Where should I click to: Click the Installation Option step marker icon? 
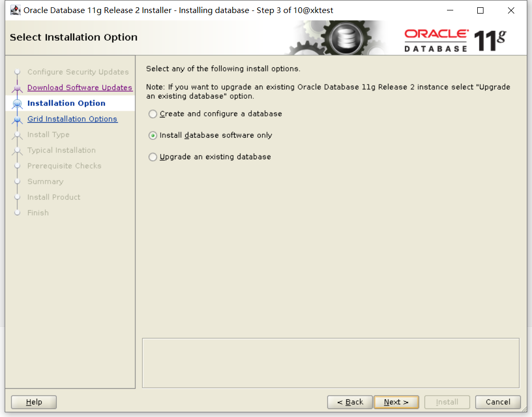click(17, 103)
